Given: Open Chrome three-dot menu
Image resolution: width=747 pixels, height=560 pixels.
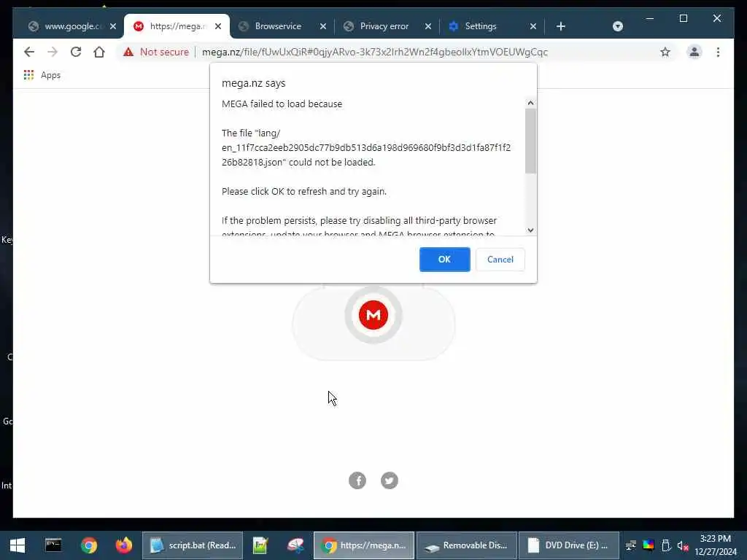Looking at the screenshot, I should pos(718,52).
